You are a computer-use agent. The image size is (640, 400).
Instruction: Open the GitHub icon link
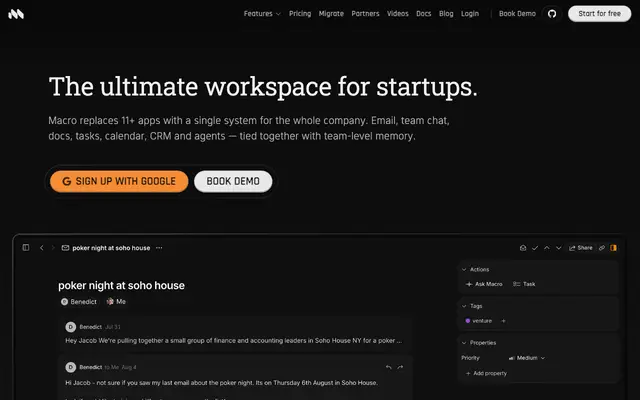click(x=552, y=14)
